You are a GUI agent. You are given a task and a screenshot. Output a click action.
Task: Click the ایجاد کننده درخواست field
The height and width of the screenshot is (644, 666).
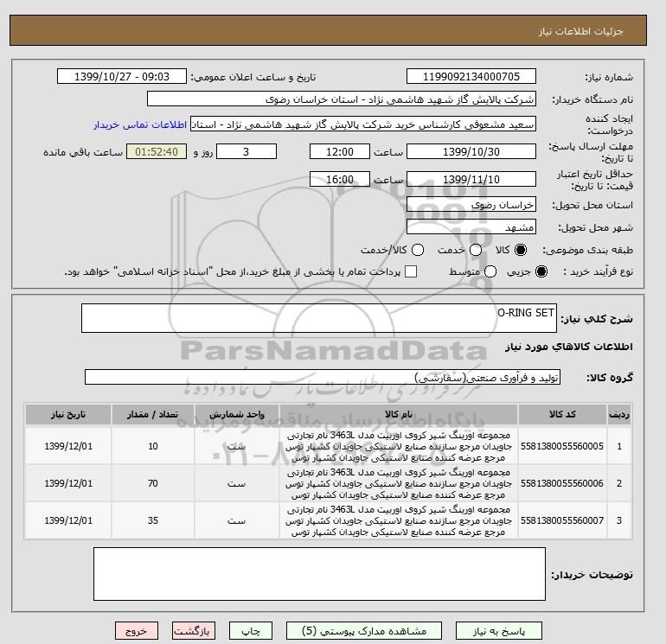pyautogui.click(x=363, y=124)
